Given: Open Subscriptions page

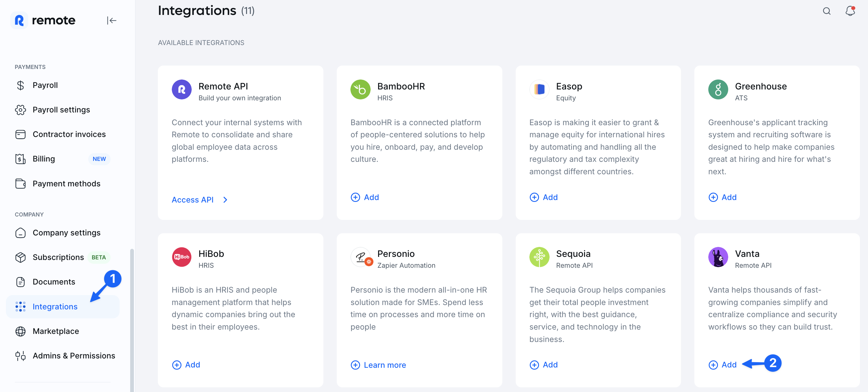Looking at the screenshot, I should point(63,257).
